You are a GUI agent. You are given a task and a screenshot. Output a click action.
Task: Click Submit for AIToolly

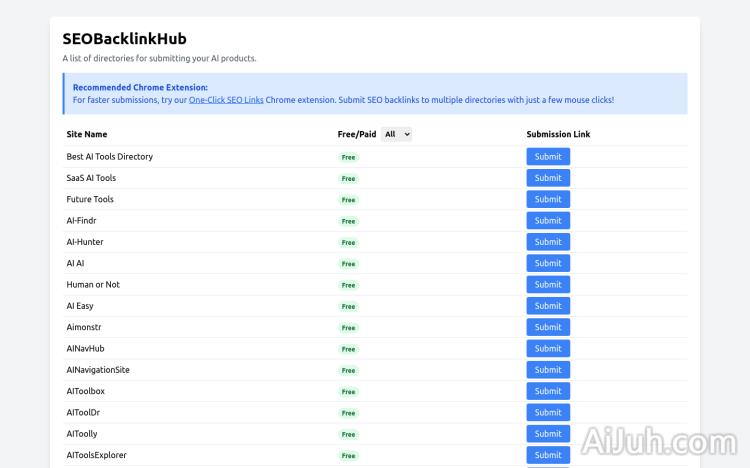click(x=548, y=434)
